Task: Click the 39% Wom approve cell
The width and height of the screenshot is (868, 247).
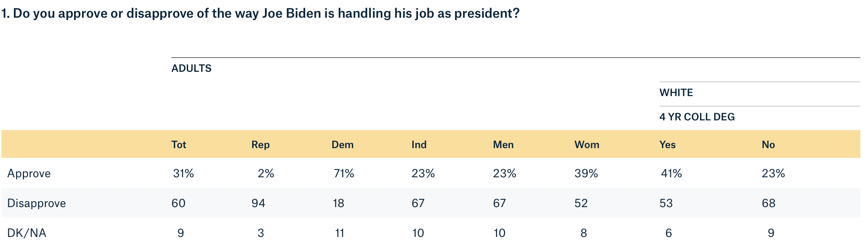Action: 586,173
